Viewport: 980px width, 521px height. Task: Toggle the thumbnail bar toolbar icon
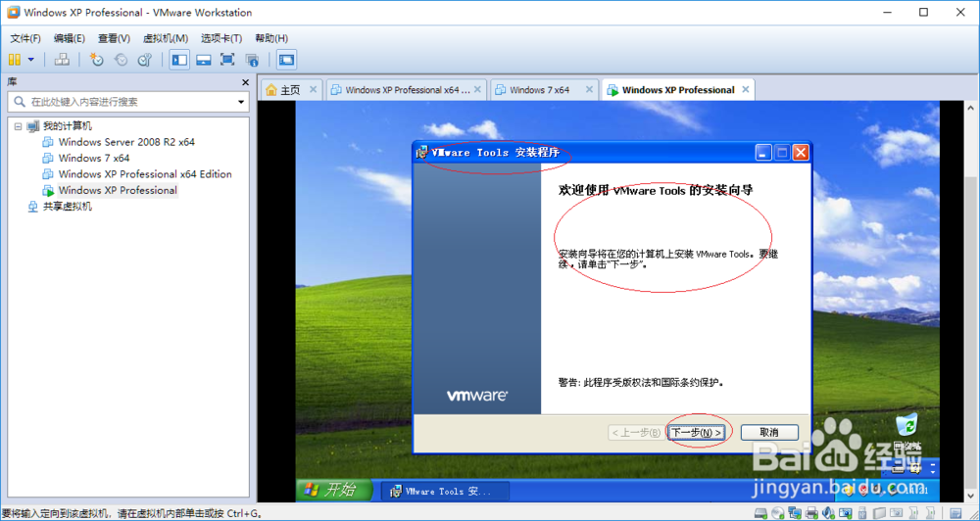(x=203, y=60)
